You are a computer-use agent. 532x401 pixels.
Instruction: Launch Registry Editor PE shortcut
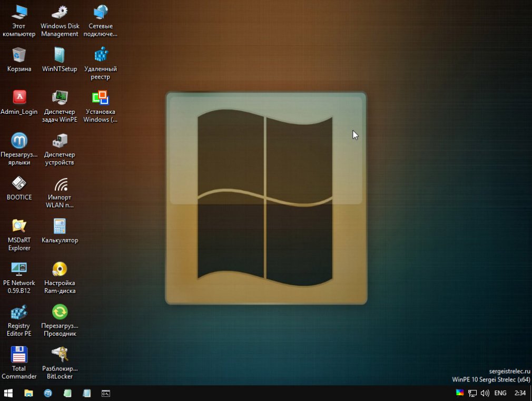point(19,320)
